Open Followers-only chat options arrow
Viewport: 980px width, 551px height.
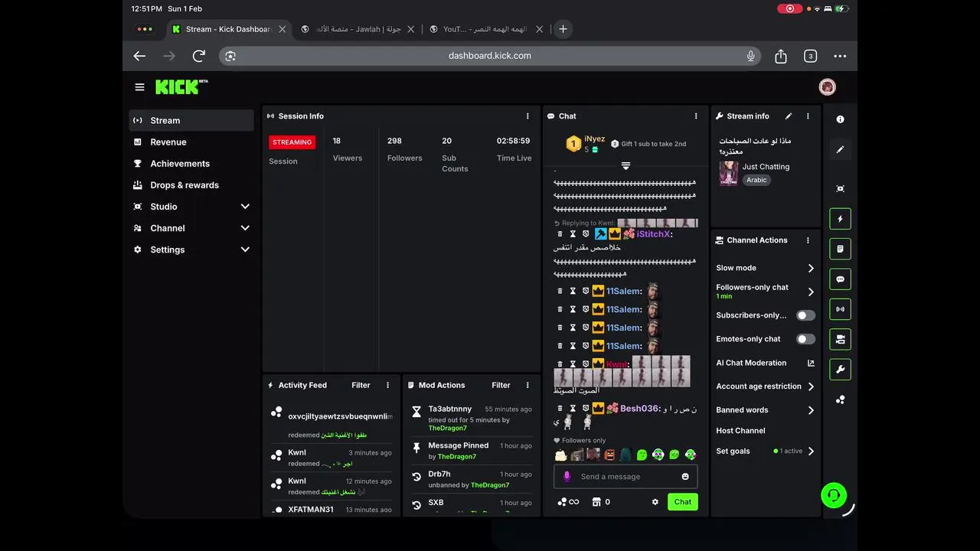(811, 292)
